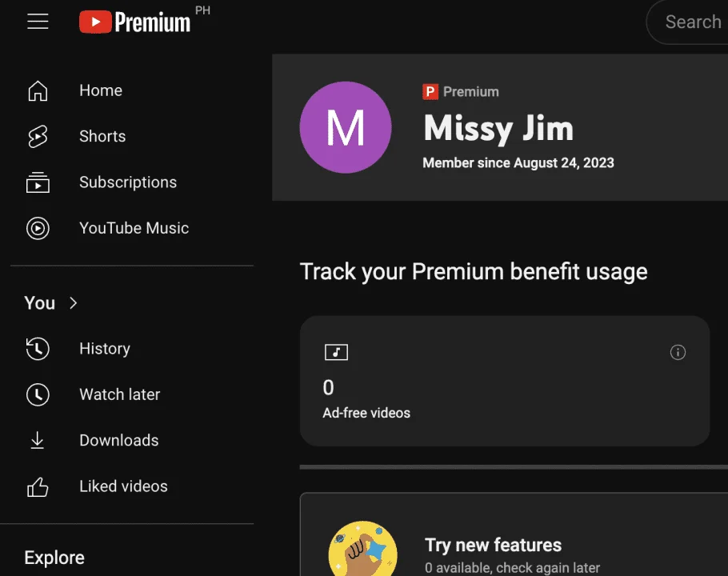Click the music note icon on benefit card
728x576 pixels.
point(336,352)
